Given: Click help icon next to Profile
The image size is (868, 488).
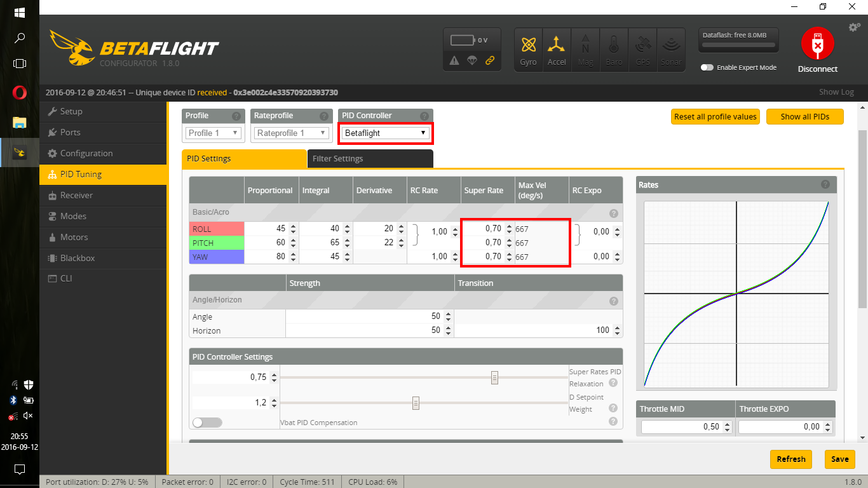Looking at the screenshot, I should coord(236,116).
